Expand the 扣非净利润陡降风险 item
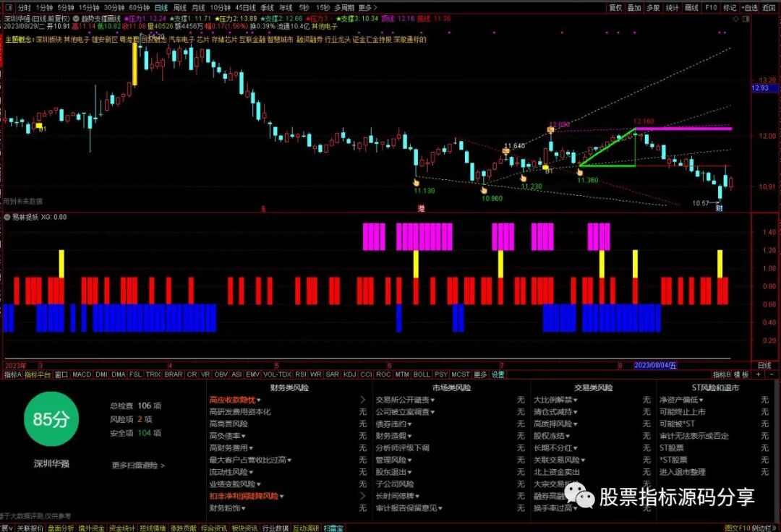 247,496
